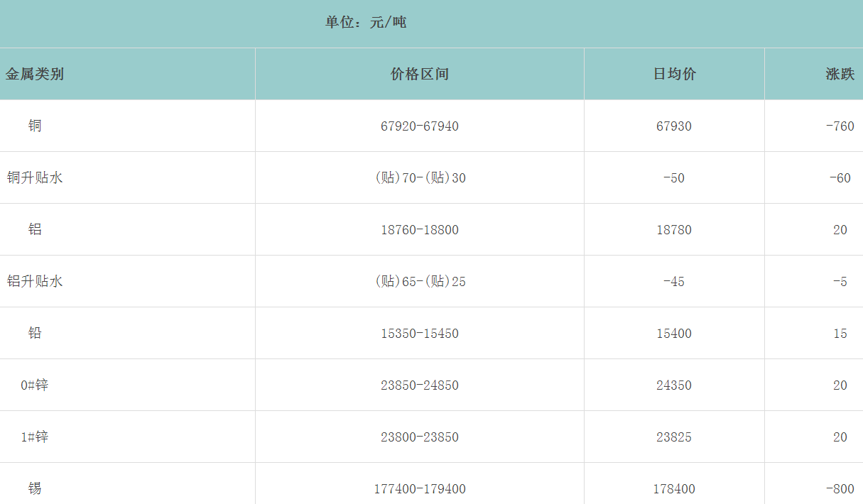Click the (贴)65-(贴)25 price range cell
Image resolution: width=863 pixels, height=504 pixels.
tap(420, 282)
